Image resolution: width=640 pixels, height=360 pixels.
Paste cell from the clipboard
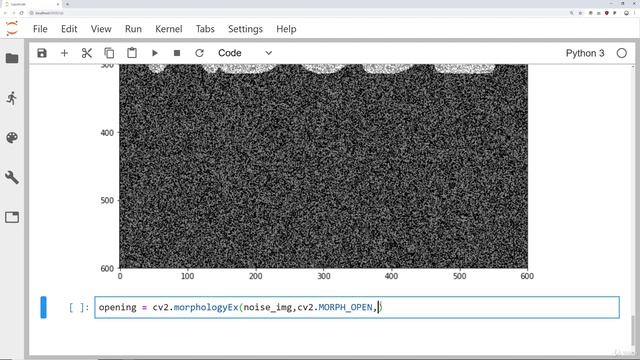point(132,53)
